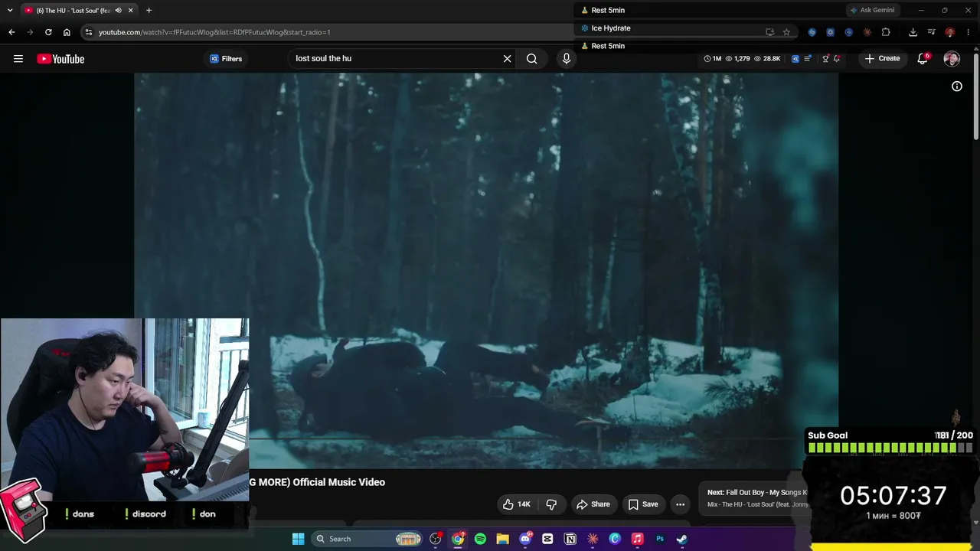
Task: Open the YouTube account avatar menu
Action: 952,59
